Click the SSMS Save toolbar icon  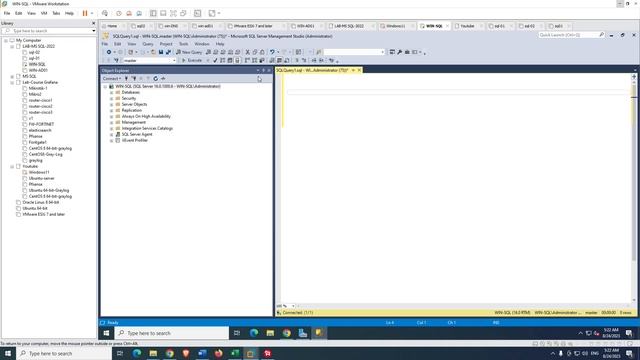point(161,52)
